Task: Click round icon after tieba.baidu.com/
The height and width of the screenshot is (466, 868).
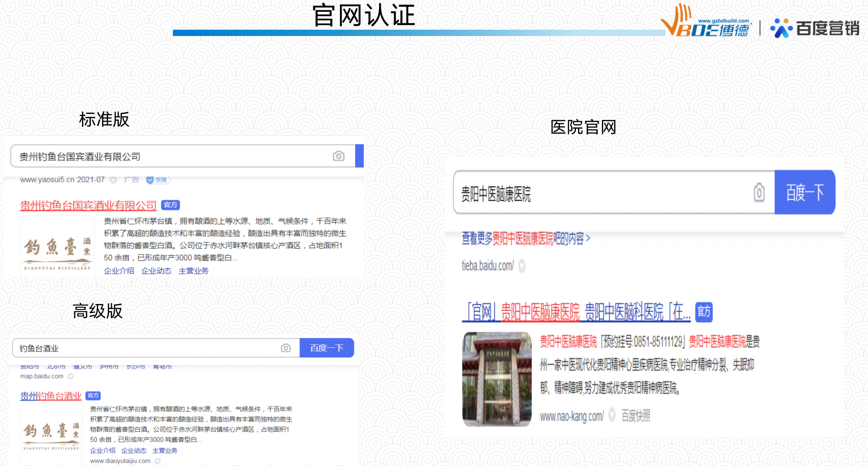Action: 522,266
